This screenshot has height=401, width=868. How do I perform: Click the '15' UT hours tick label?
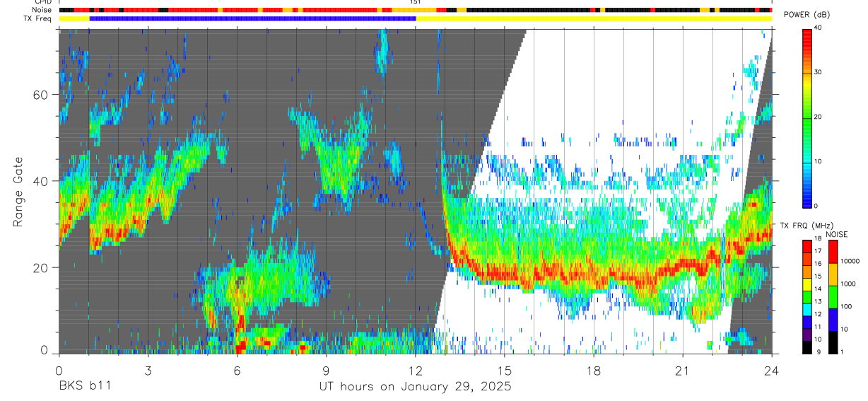click(505, 371)
